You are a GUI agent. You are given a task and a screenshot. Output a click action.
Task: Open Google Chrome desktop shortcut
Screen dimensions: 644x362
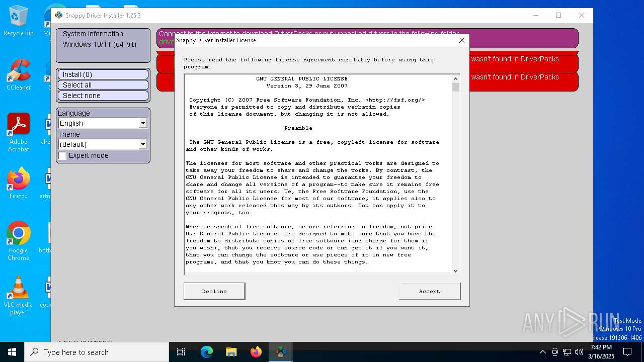(19, 241)
